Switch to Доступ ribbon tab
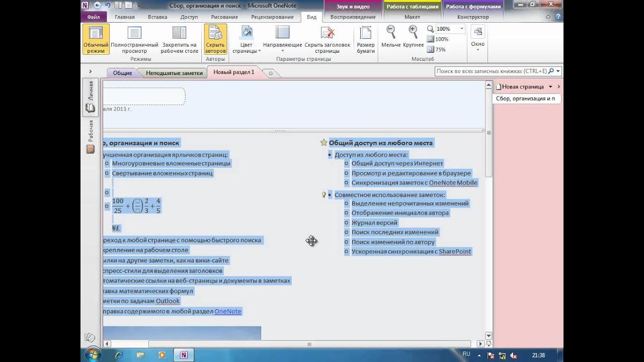 [189, 17]
